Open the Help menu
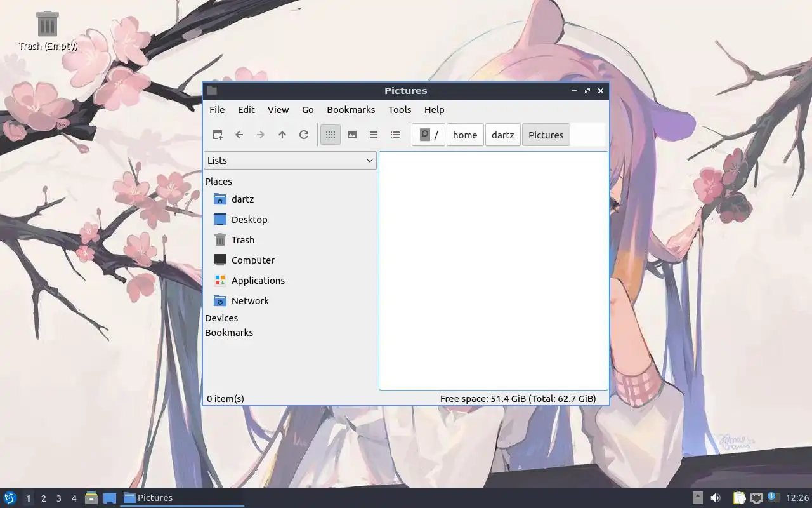The width and height of the screenshot is (812, 508). coord(434,110)
